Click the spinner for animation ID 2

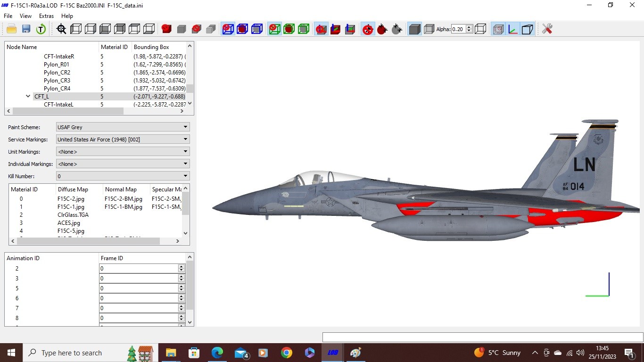[x=182, y=268]
